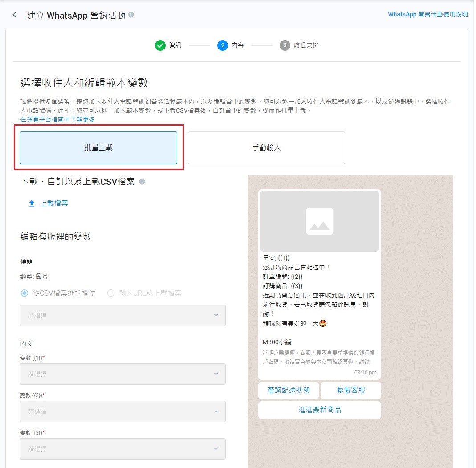Click the 訂購商品: {{3}} line in preview
476x468 pixels.
283,286
